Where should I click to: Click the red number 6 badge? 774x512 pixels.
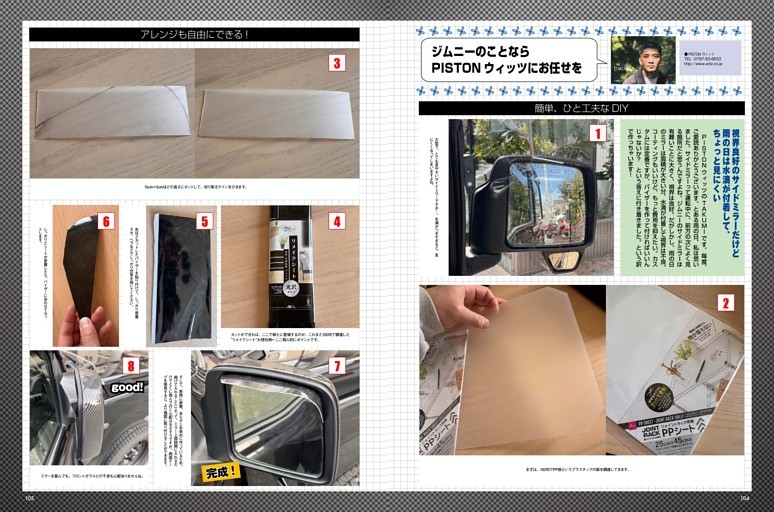[x=106, y=221]
